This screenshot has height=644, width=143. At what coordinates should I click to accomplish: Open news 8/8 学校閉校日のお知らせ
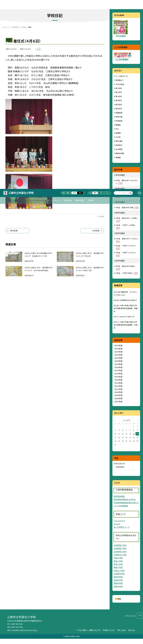125,300
